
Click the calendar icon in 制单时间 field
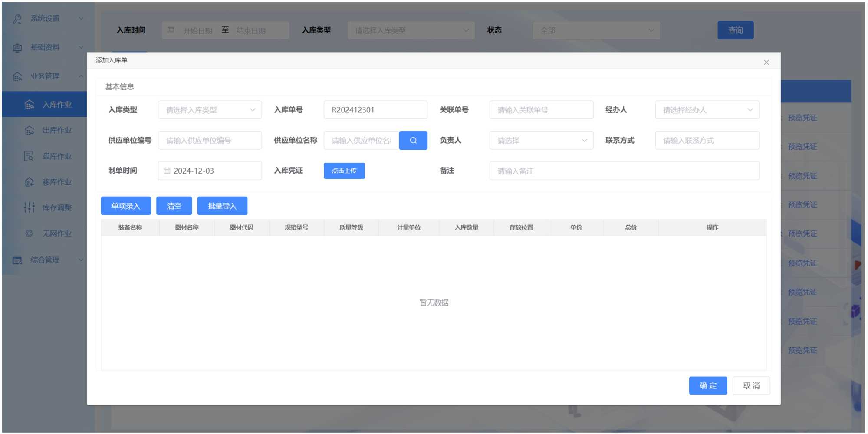(167, 171)
